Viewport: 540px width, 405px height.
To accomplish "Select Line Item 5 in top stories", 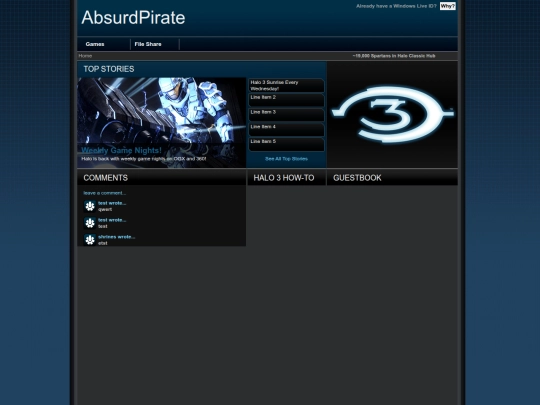I will [x=286, y=145].
